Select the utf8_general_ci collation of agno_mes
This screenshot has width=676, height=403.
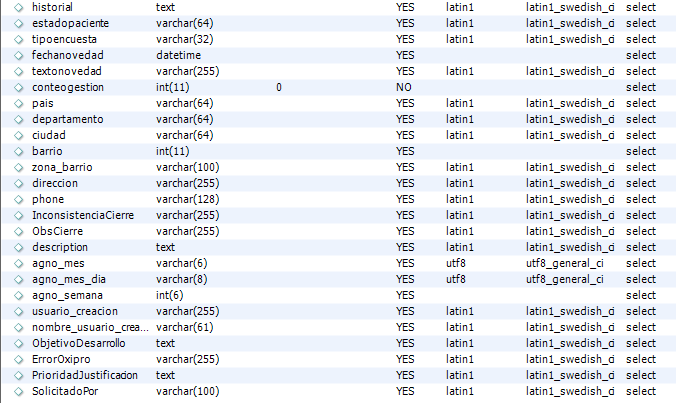tap(564, 263)
